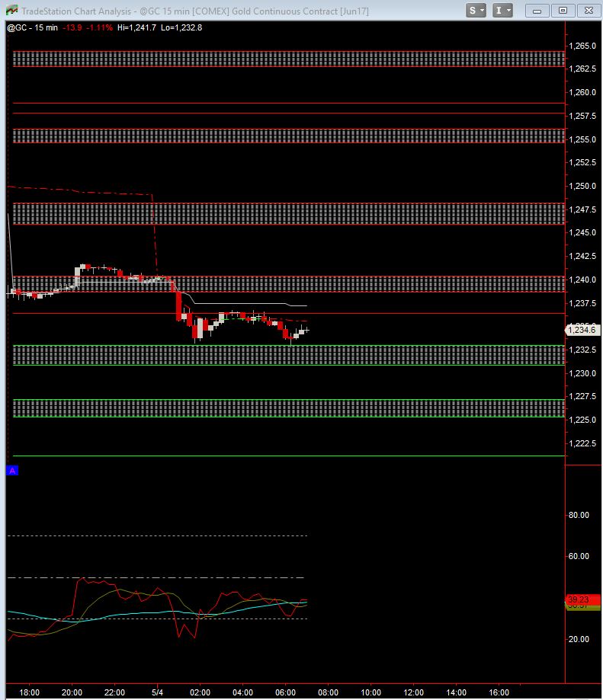Click the -1.11% percent change value
This screenshot has width=603, height=700.
(x=99, y=27)
